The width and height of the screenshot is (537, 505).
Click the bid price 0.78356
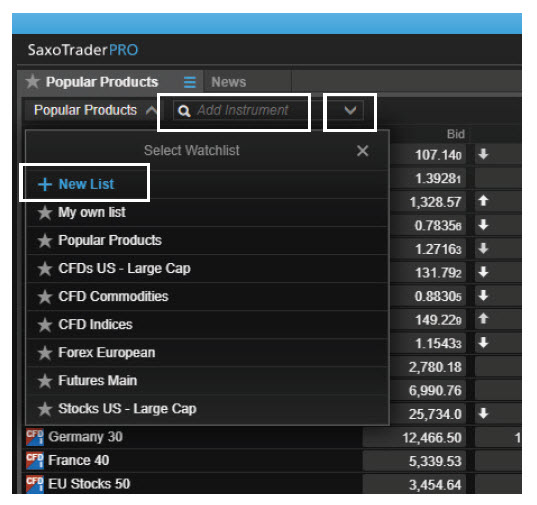(438, 226)
